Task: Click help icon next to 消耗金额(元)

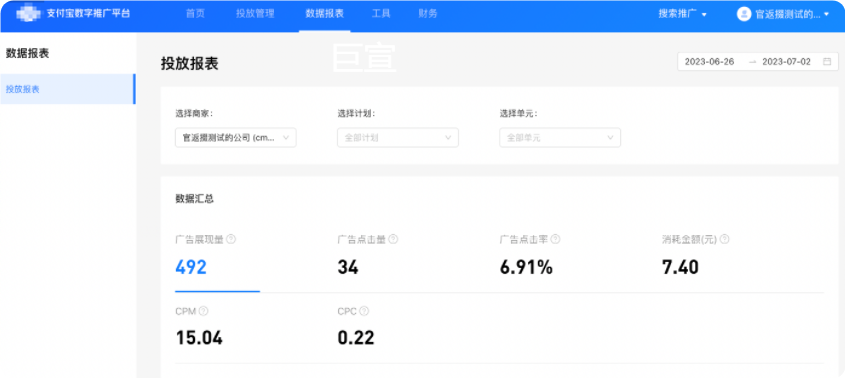Action: pyautogui.click(x=724, y=239)
